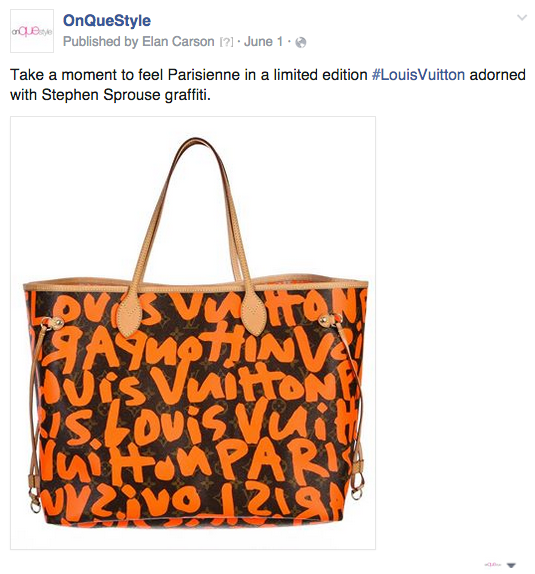
Task: Click the 'Take a moment' caption opening
Action: tap(64, 75)
